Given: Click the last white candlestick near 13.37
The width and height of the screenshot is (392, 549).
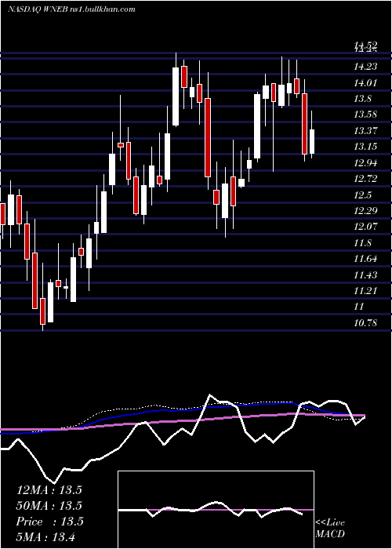Looking at the screenshot, I should tap(311, 135).
